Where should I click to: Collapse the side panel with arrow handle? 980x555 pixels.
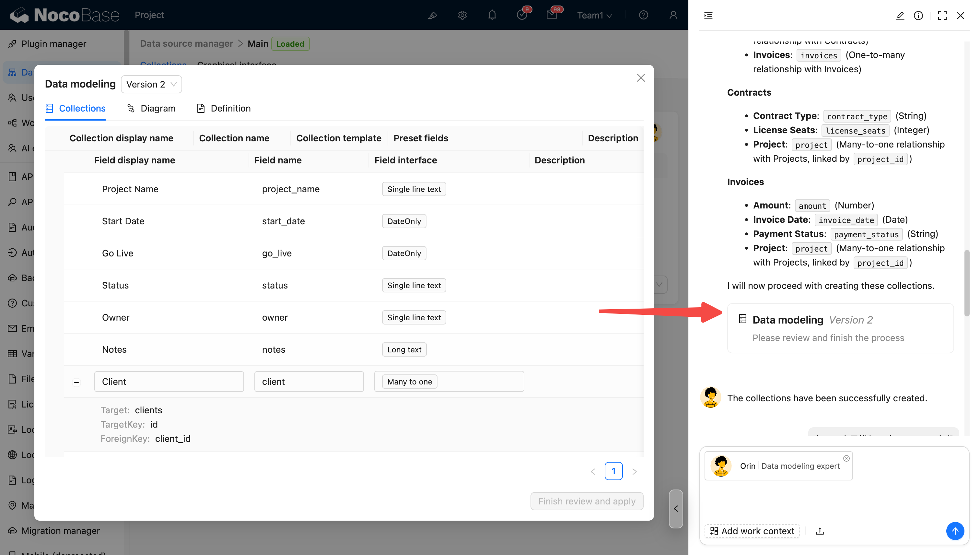[676, 509]
